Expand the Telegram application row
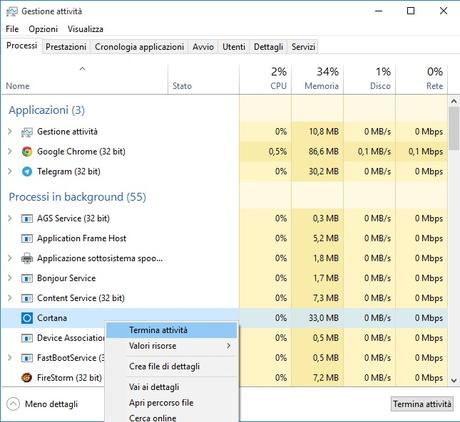This screenshot has height=422, width=460. pos(10,172)
